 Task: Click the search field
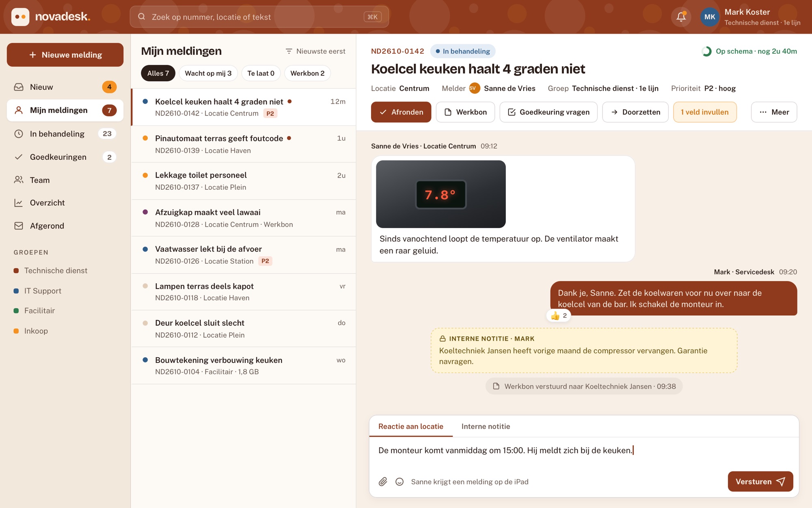[x=259, y=17]
